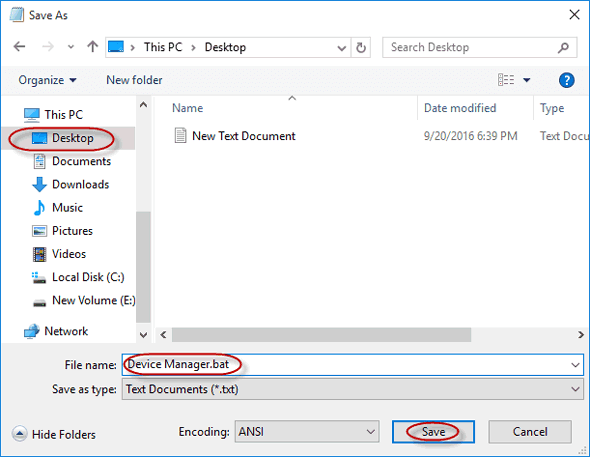The height and width of the screenshot is (457, 590).
Task: Refresh the Desktop folder listing
Action: pos(360,48)
